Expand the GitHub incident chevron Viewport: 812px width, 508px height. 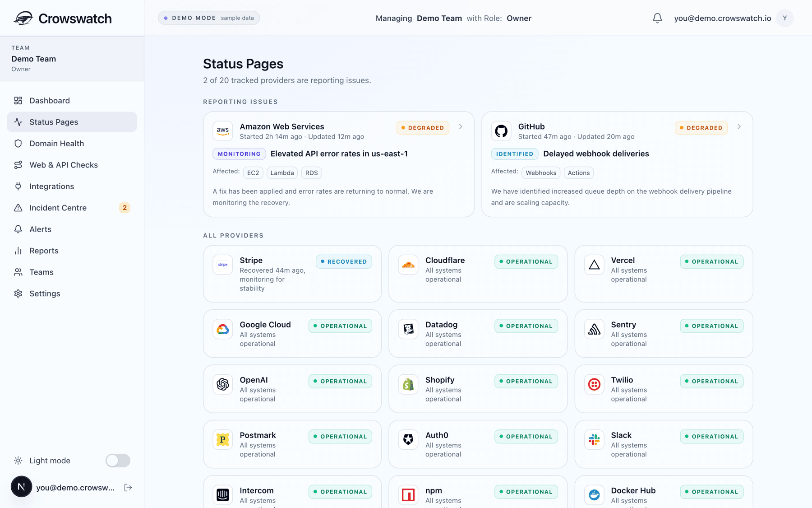(x=739, y=127)
